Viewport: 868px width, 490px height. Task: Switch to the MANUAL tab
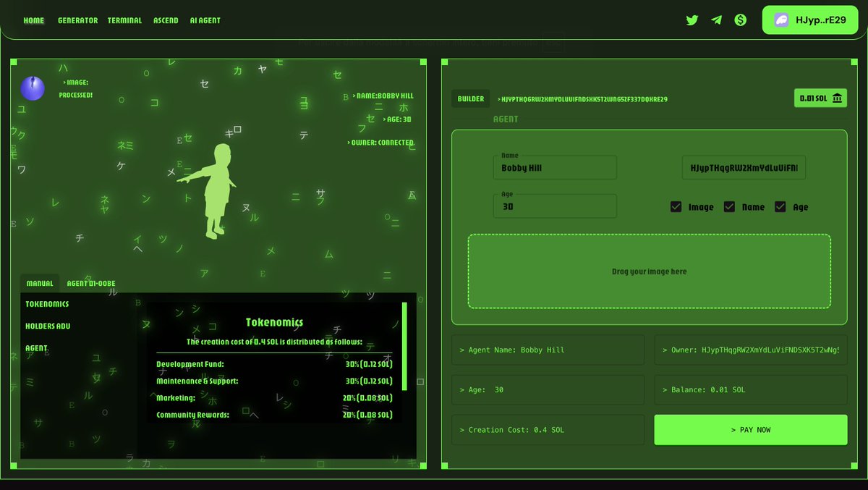(x=40, y=283)
